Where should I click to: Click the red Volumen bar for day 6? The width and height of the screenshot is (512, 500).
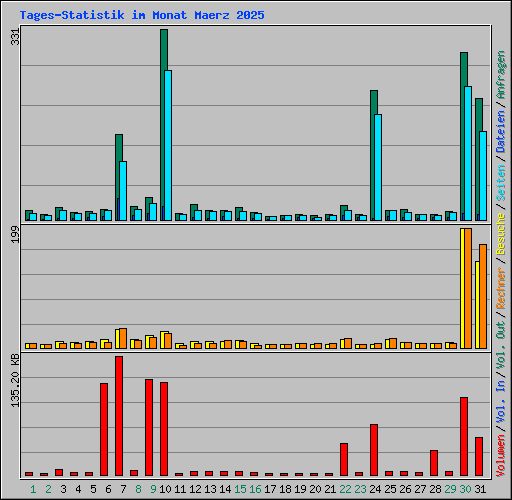(x=104, y=429)
